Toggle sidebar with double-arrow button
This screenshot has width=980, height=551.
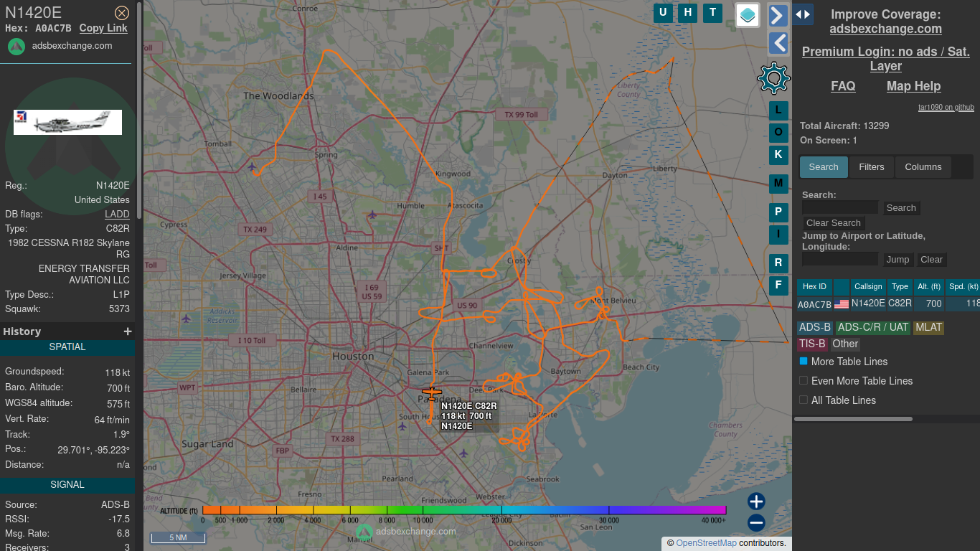coord(803,14)
